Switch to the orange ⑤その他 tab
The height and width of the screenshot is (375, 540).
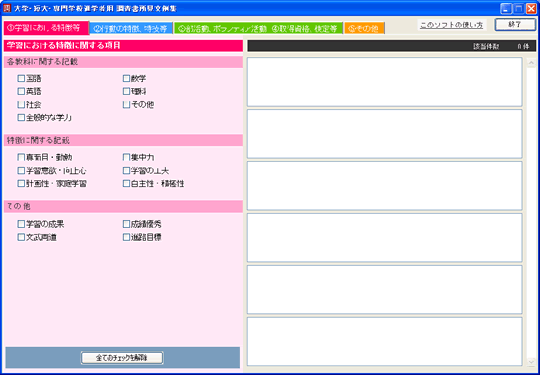tap(364, 29)
